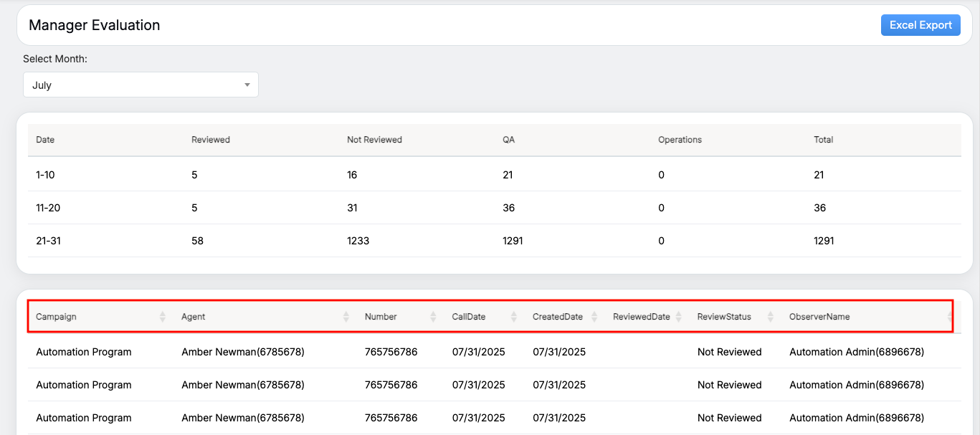Click the ReviewedDate sort icon
This screenshot has width=980, height=435.
(x=679, y=317)
